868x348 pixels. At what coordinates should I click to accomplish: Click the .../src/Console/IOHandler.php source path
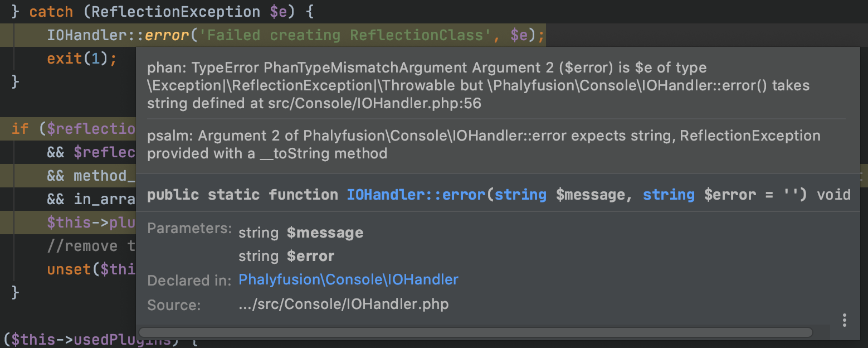[343, 304]
